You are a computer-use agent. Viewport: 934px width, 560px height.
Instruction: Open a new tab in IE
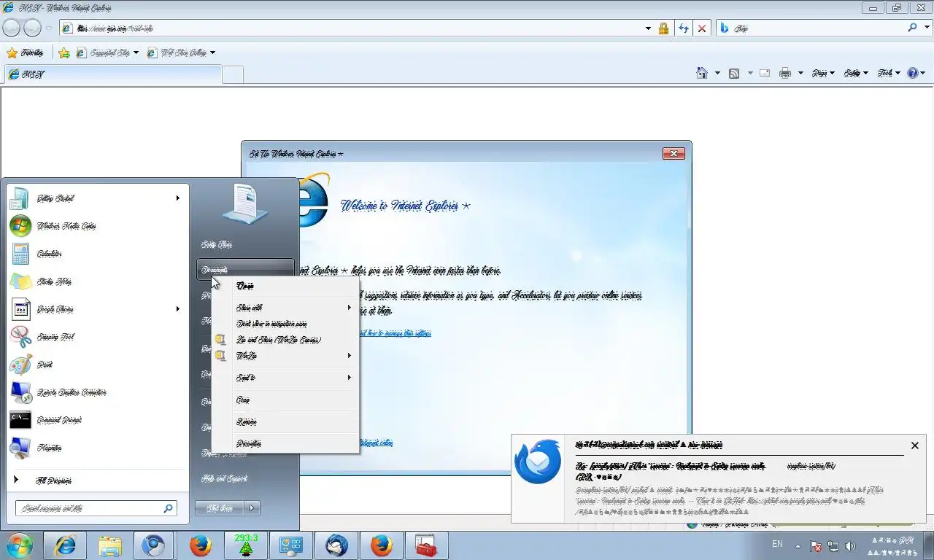(x=232, y=74)
